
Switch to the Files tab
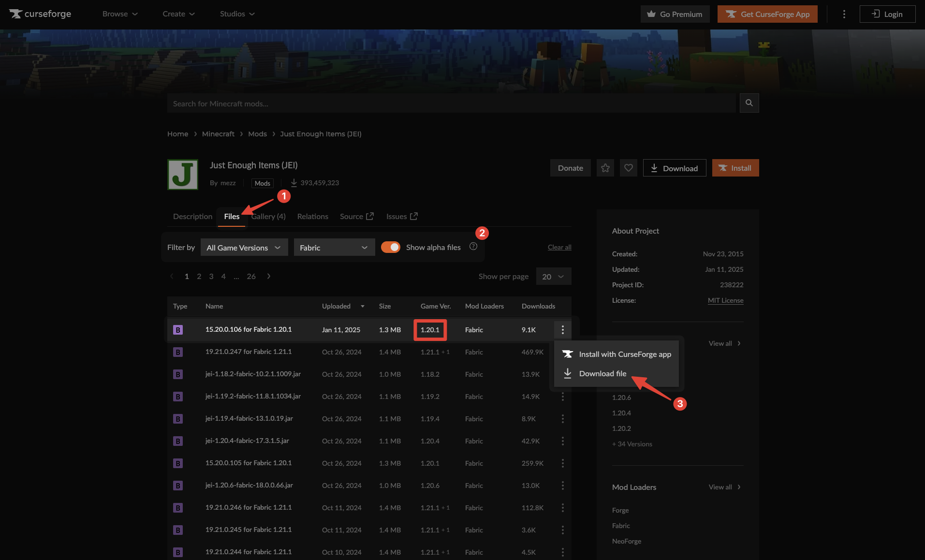pyautogui.click(x=232, y=216)
